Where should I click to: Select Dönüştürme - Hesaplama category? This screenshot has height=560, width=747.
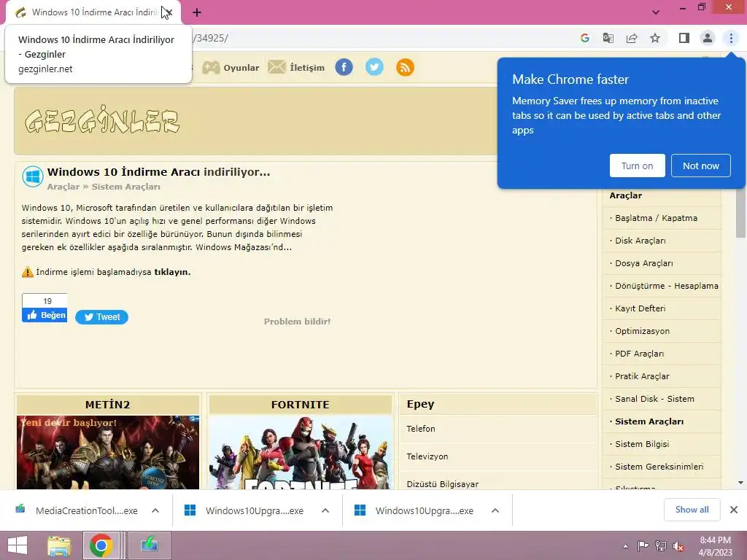click(661, 286)
